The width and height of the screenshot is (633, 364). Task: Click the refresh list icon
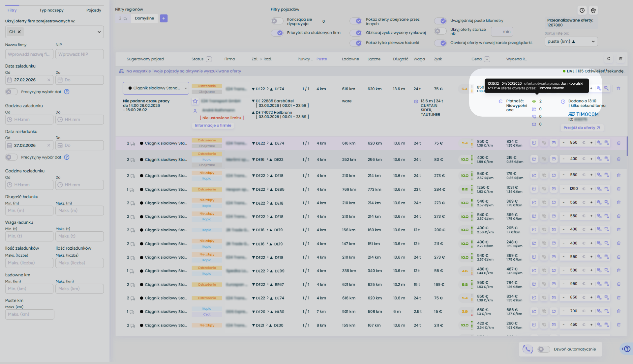coord(609,59)
